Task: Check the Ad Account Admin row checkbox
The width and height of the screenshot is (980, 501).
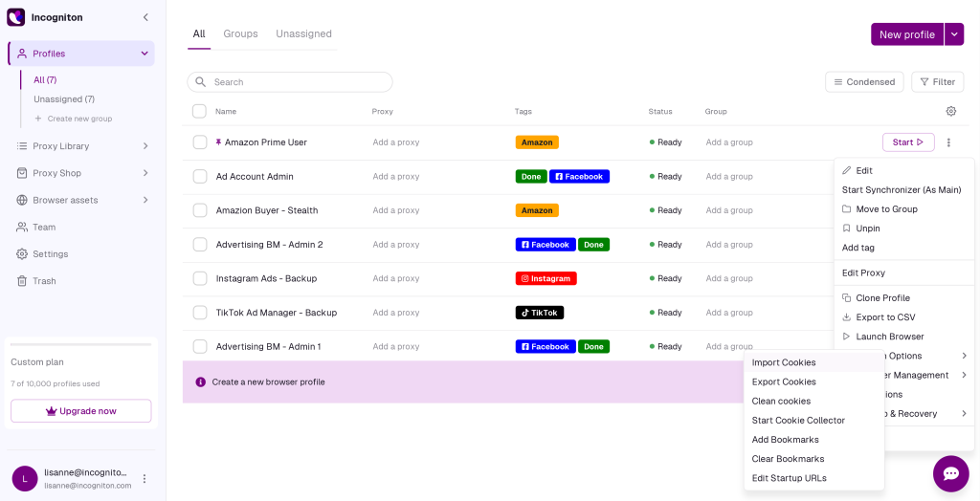Action: pos(200,177)
